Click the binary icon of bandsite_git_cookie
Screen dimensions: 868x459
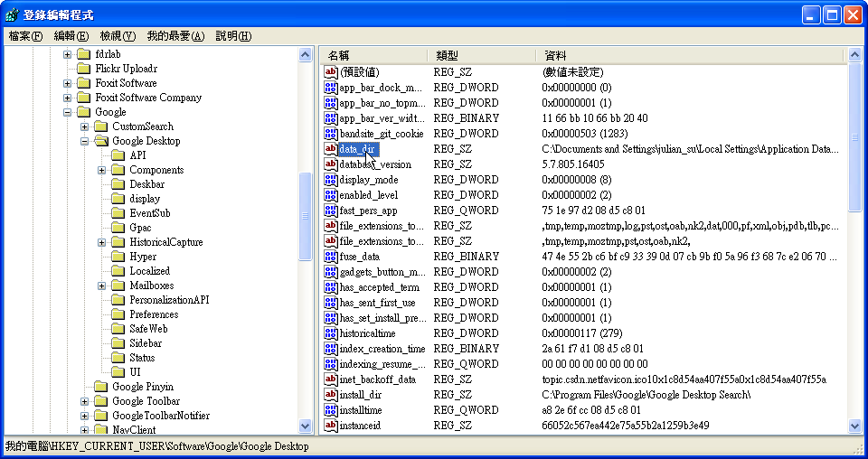(331, 134)
